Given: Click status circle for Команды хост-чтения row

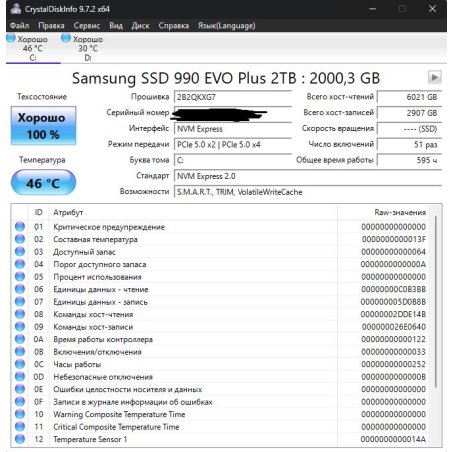Looking at the screenshot, I should coord(20,314).
